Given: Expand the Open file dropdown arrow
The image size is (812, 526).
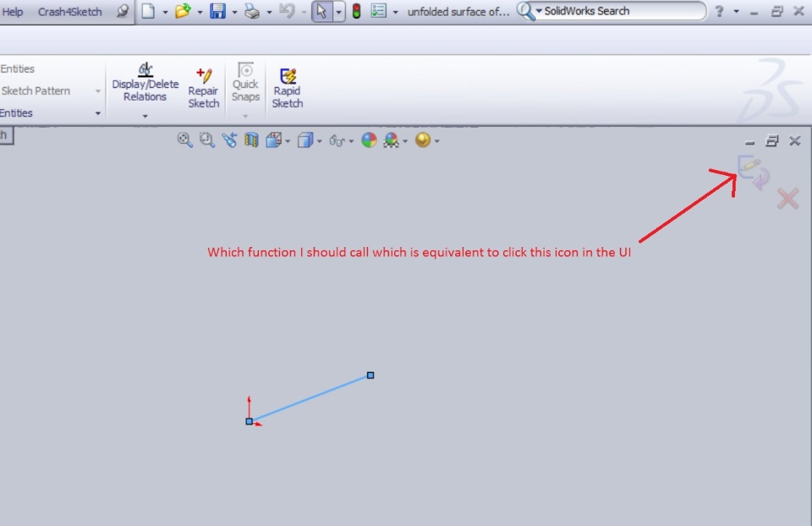Looking at the screenshot, I should (200, 11).
